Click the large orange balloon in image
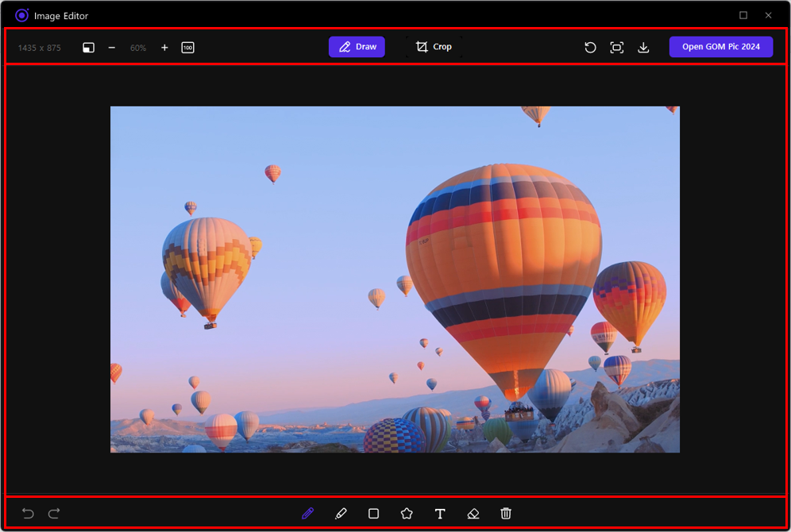791x532 pixels. pyautogui.click(x=502, y=262)
